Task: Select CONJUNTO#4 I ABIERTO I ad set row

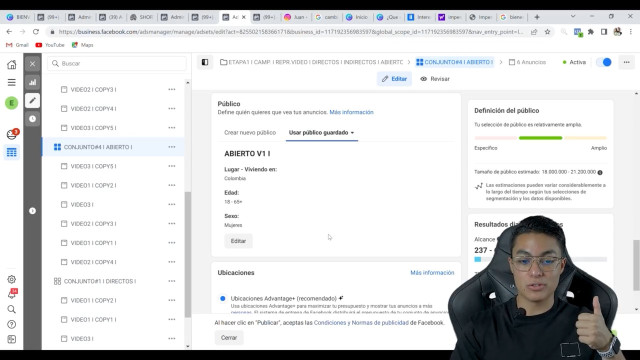Action: [x=113, y=147]
